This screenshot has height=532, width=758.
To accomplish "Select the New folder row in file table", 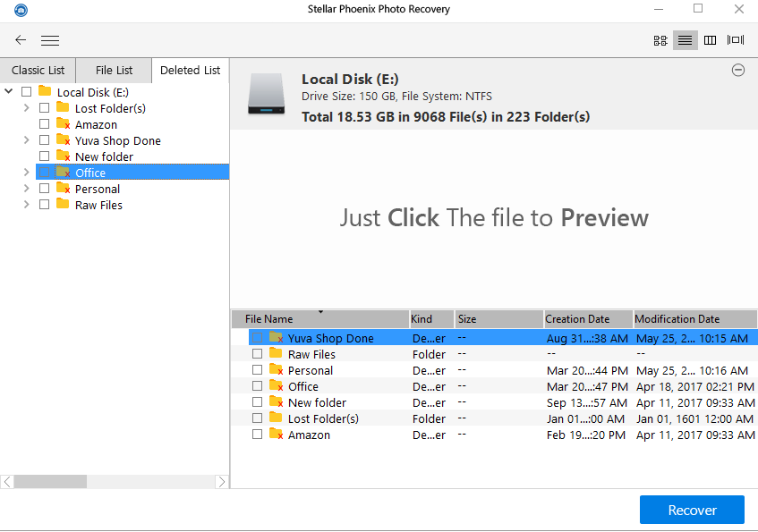I will click(x=503, y=402).
